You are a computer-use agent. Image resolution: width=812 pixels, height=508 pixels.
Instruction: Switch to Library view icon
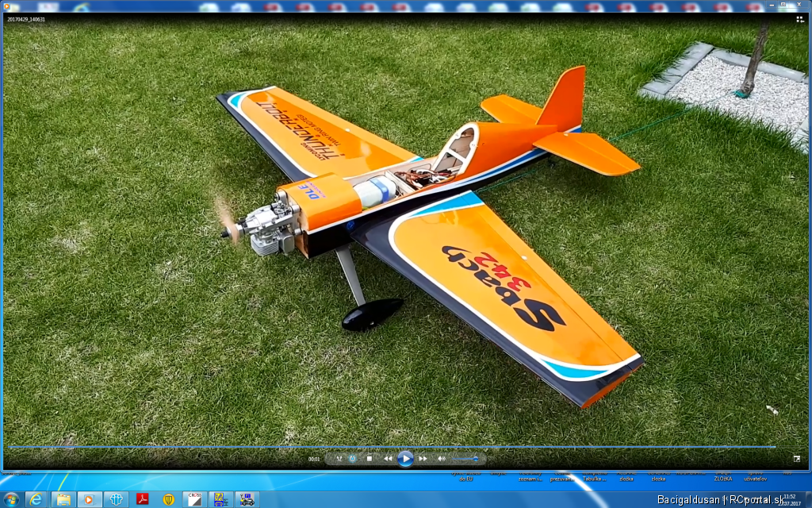tap(800, 19)
